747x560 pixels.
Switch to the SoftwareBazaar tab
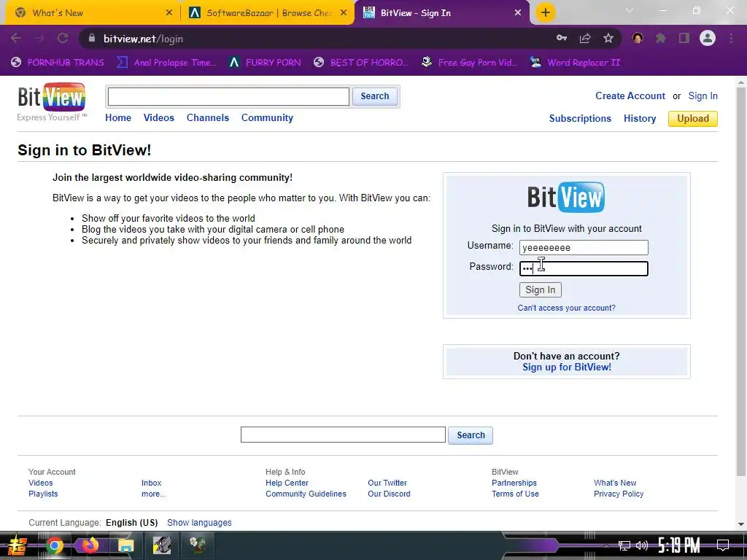[x=267, y=13]
